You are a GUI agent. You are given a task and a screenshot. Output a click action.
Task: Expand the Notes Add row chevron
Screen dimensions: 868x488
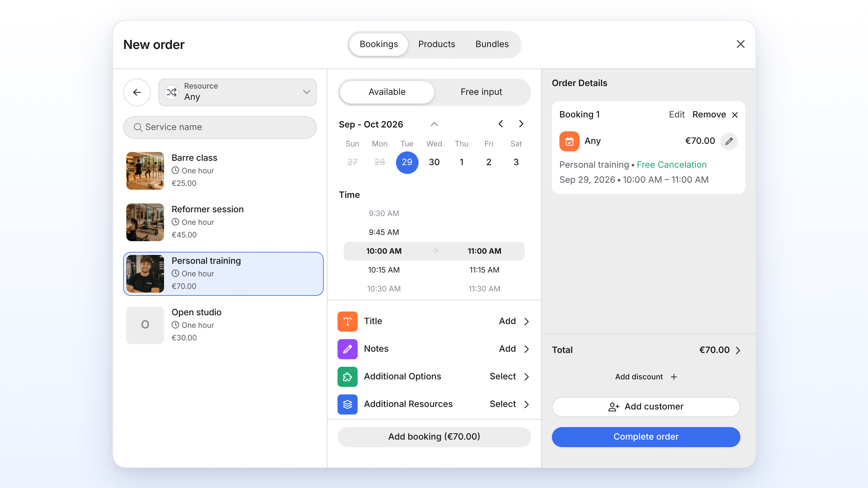[526, 349]
